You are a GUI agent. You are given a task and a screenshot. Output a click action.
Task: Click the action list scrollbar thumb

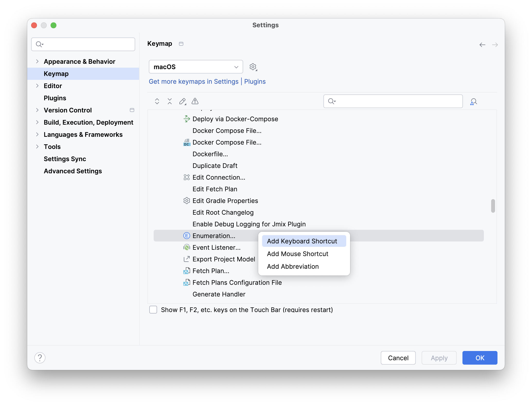click(493, 206)
